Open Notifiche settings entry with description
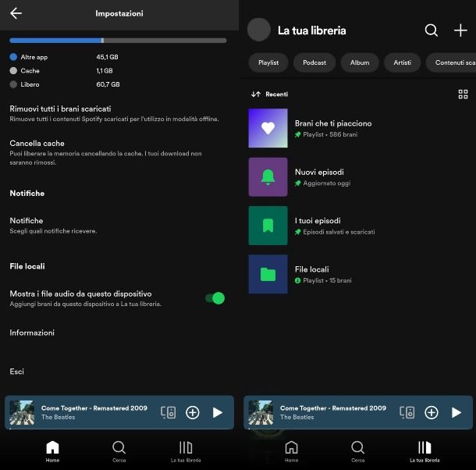This screenshot has height=470, width=476. tap(53, 226)
